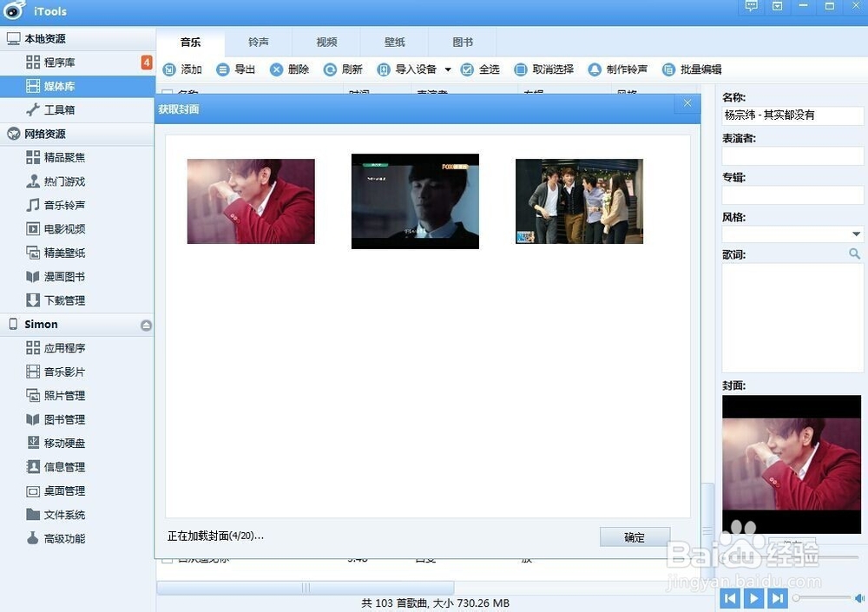The width and height of the screenshot is (868, 612).
Task: Click the 添加 toolbar button
Action: [182, 69]
